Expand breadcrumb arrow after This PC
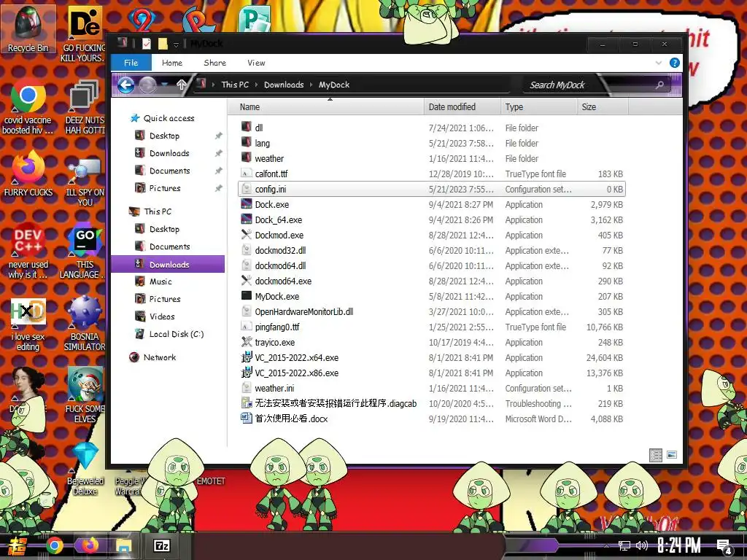The width and height of the screenshot is (747, 560). click(x=256, y=85)
